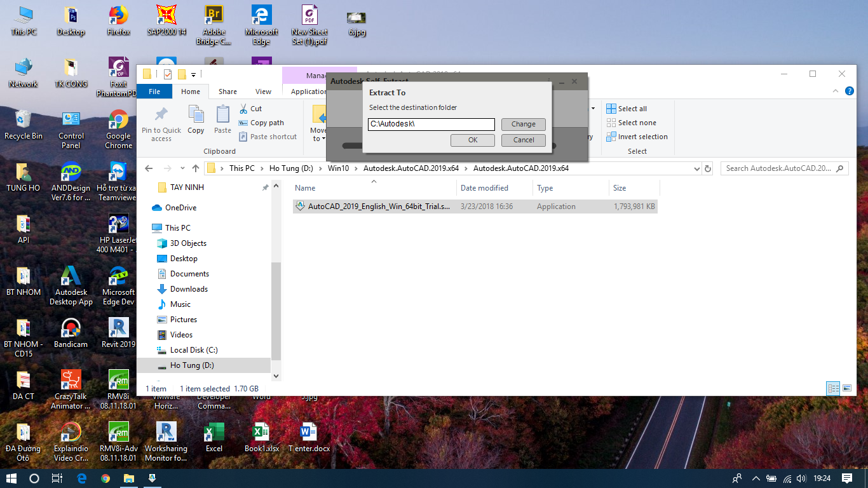Switch to the Share ribbon tab
The image size is (868, 488).
(x=227, y=91)
